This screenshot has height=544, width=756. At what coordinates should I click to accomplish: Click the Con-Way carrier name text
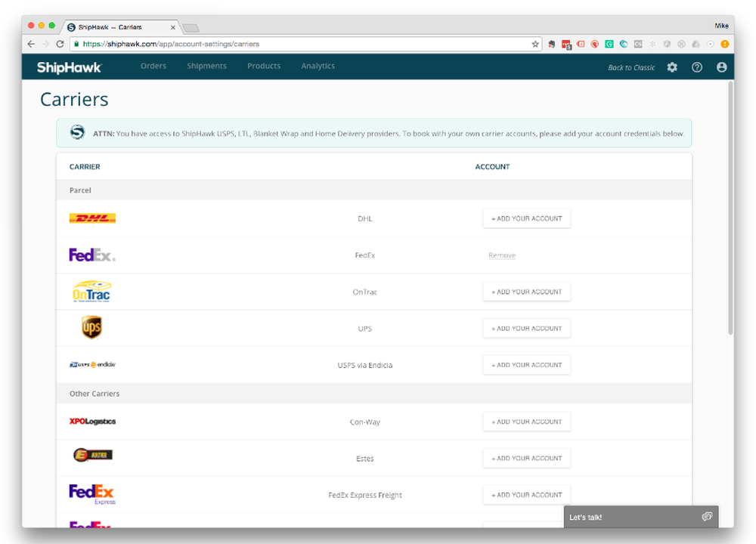tap(365, 422)
